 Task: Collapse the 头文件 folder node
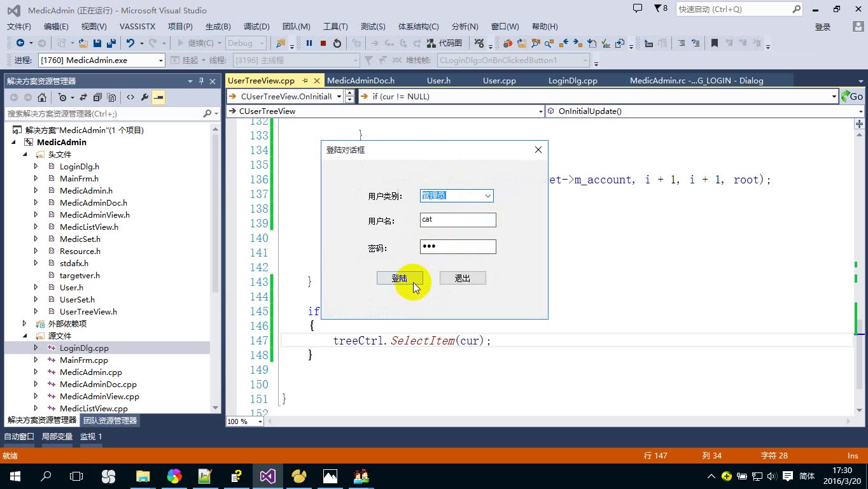click(25, 154)
